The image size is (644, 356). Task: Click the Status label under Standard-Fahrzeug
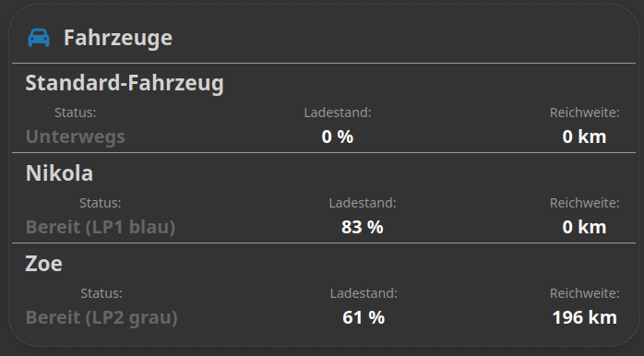point(75,113)
